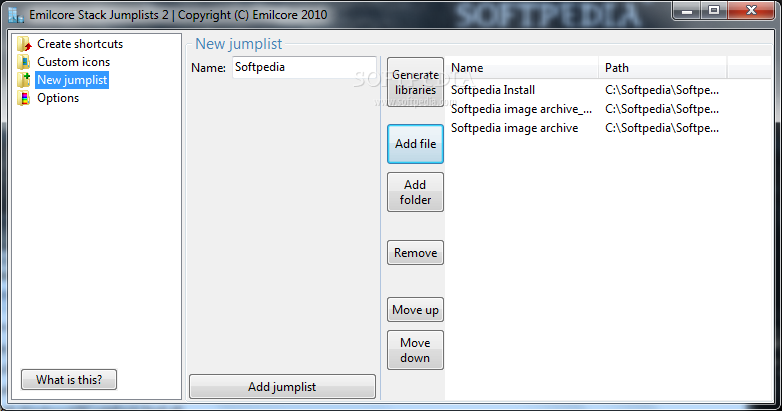Minimize the Emilcore Stack Jumplists window

coord(687,10)
